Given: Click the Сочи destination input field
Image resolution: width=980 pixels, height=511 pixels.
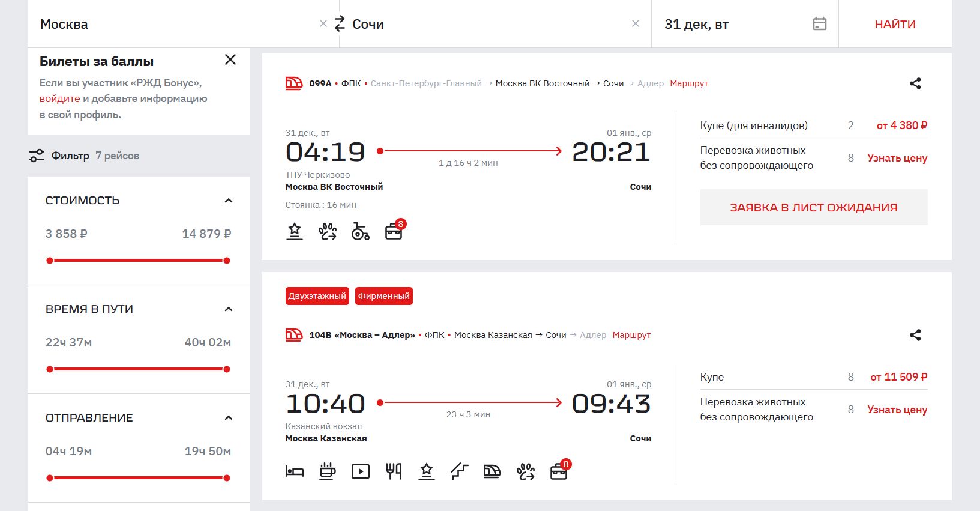Looking at the screenshot, I should (486, 24).
